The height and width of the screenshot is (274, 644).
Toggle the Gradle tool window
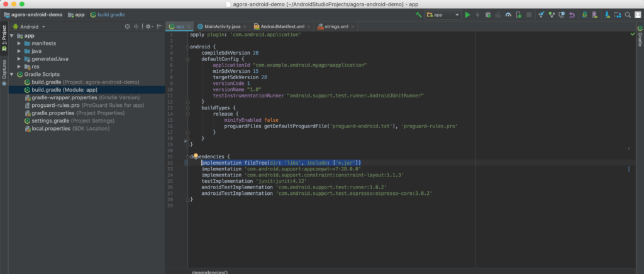(x=640, y=36)
